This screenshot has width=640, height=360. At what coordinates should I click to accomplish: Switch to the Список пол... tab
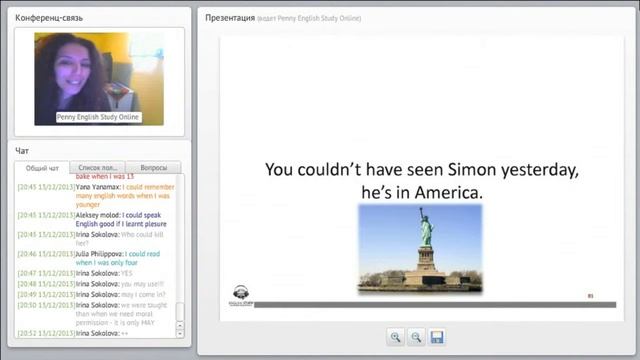(x=98, y=167)
